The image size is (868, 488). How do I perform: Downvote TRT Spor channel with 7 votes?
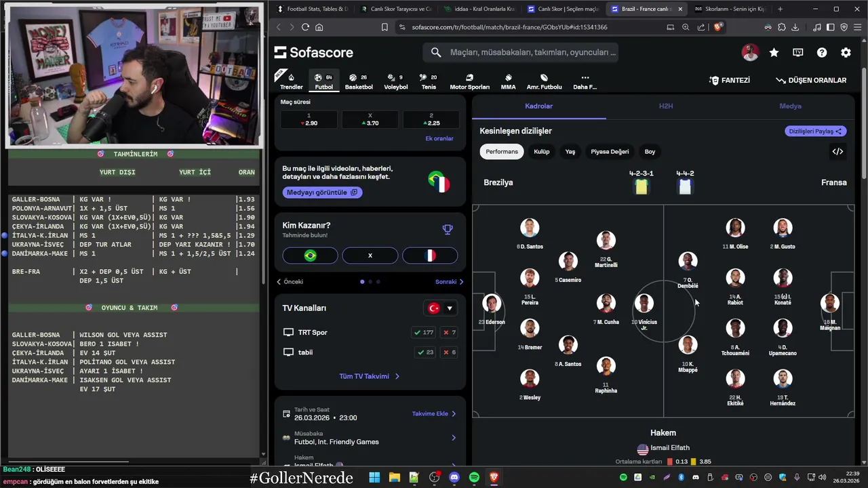click(x=449, y=333)
